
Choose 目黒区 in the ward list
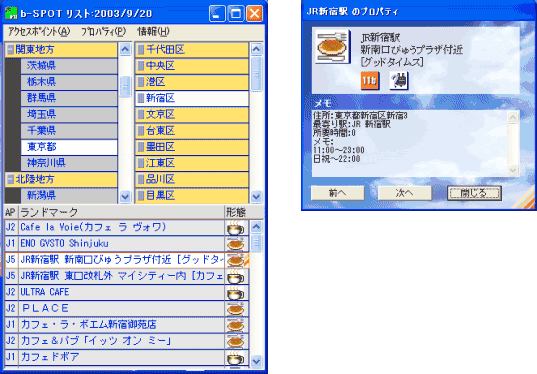click(192, 196)
